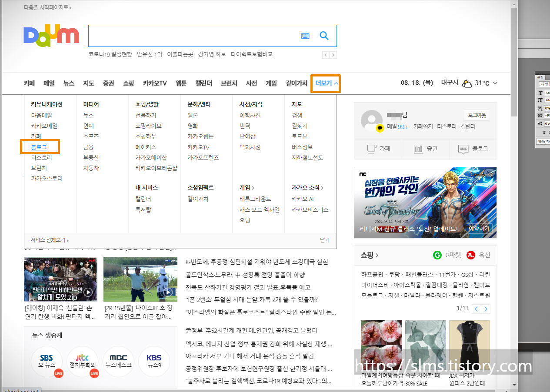This screenshot has height=392, width=550.
Task: Open 메일 99+ inbox link
Action: 398,126
